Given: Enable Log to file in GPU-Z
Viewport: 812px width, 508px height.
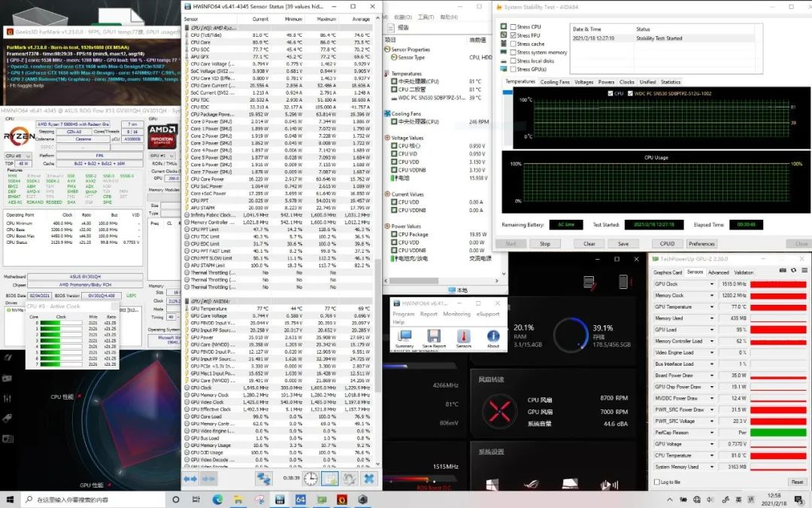Looking at the screenshot, I should (657, 482).
